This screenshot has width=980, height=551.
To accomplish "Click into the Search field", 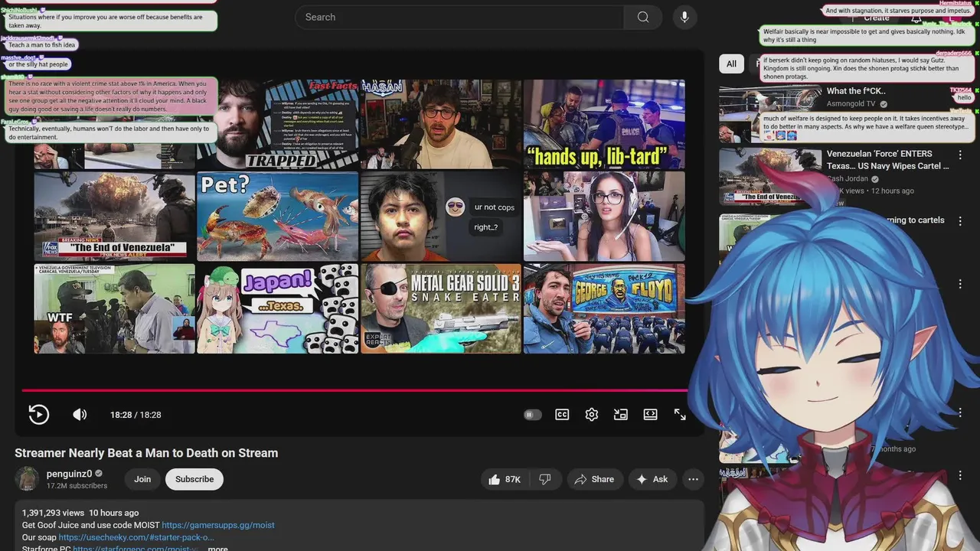I will click(x=459, y=17).
